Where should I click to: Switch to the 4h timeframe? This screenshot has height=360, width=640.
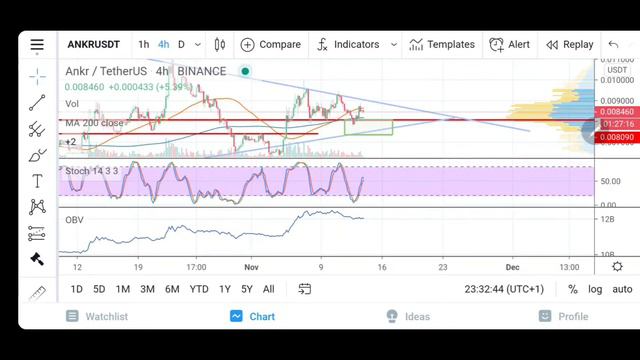tap(164, 44)
